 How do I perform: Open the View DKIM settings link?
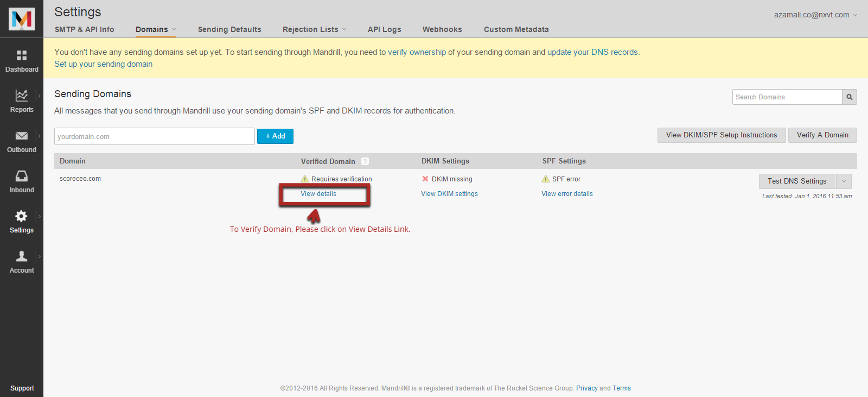(x=449, y=194)
